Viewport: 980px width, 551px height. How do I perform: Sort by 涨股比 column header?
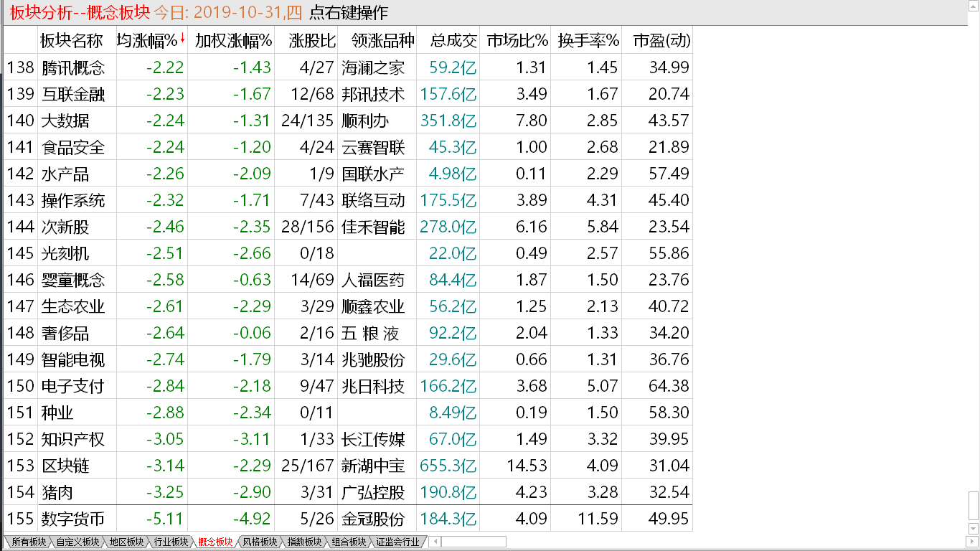[313, 41]
